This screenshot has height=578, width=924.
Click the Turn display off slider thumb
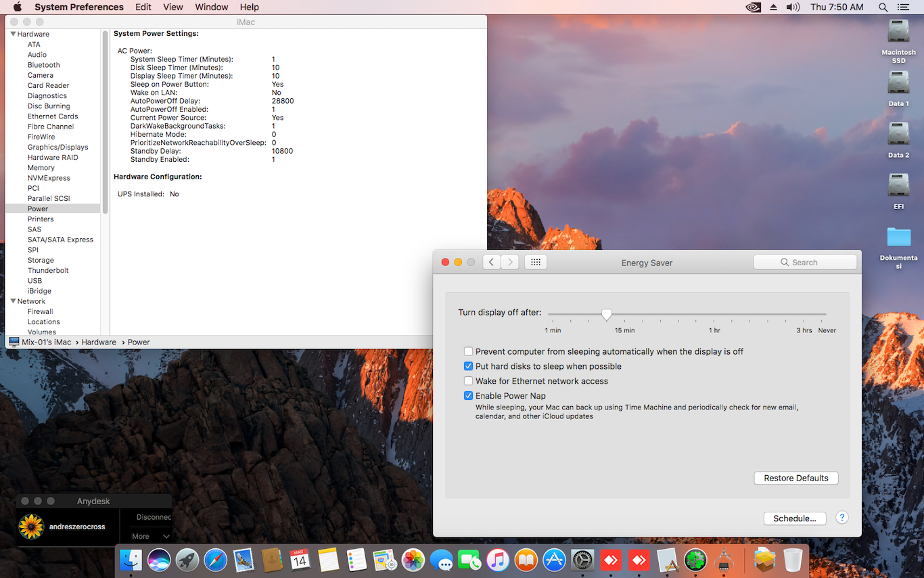click(x=607, y=315)
